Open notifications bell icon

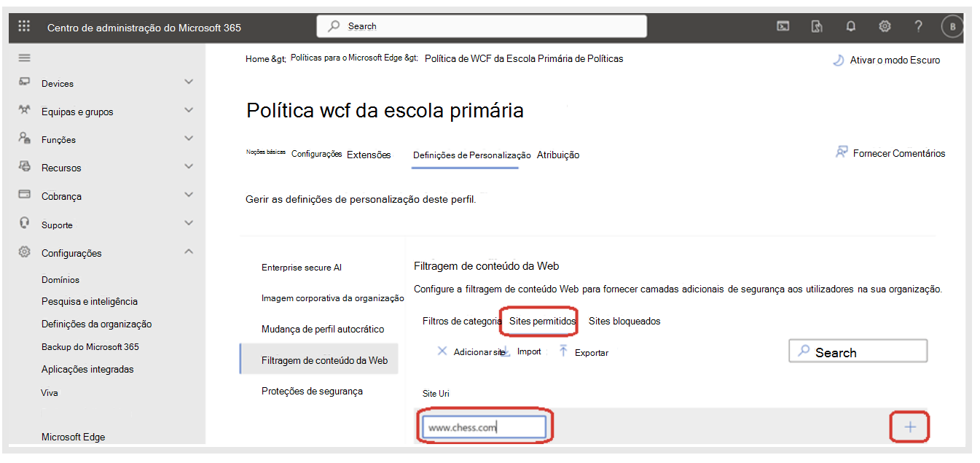850,26
